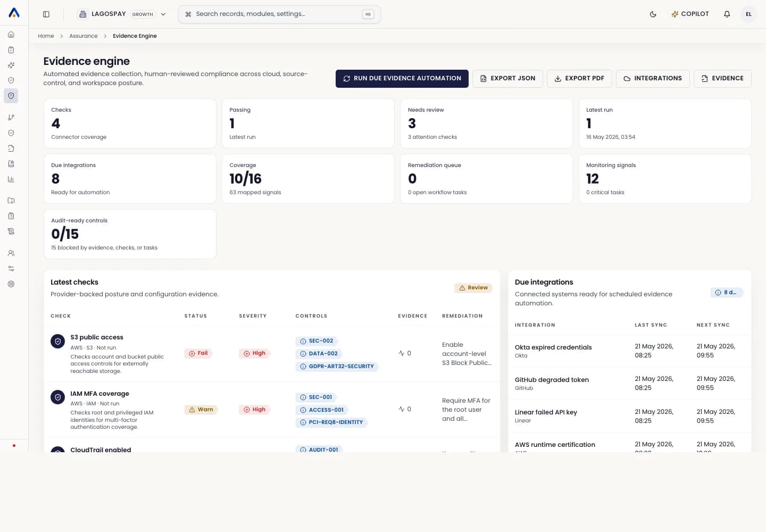Viewport: 766px width, 532px height.
Task: Open the sparkles AI icon in sidebar
Action: (11, 65)
